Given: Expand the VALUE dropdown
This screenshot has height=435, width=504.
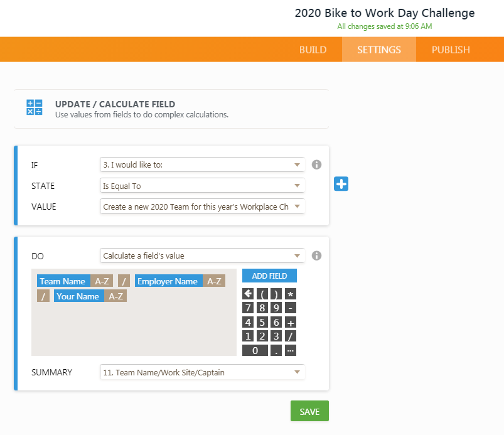Looking at the screenshot, I should (201, 207).
